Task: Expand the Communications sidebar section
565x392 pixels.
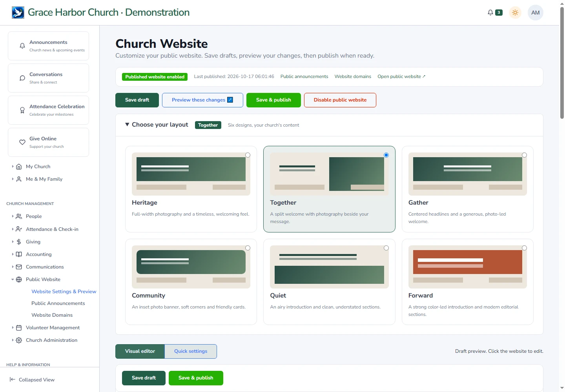Action: pos(13,267)
